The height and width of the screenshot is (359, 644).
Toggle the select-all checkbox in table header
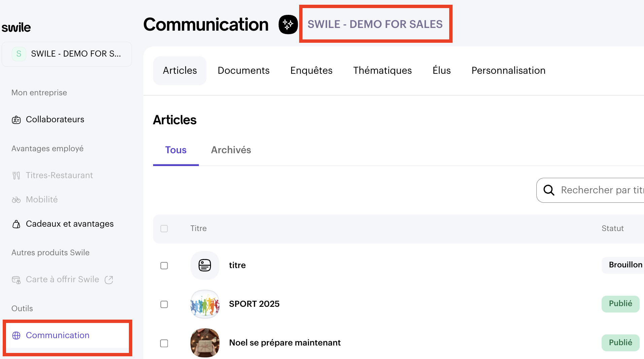[164, 229]
